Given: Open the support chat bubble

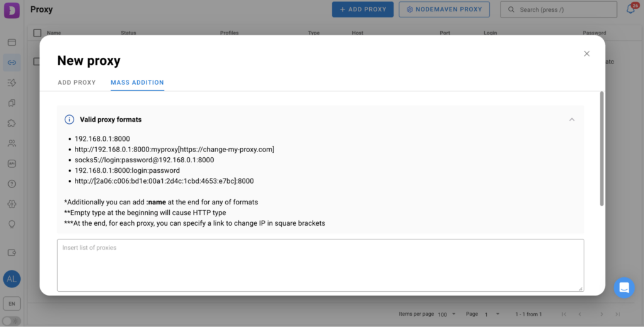Looking at the screenshot, I should pos(624,287).
